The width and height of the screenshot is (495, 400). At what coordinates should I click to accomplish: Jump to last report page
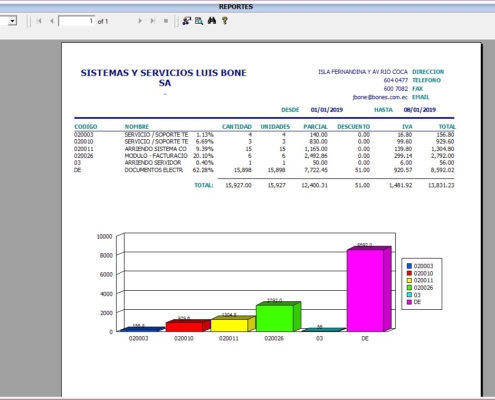[x=153, y=21]
